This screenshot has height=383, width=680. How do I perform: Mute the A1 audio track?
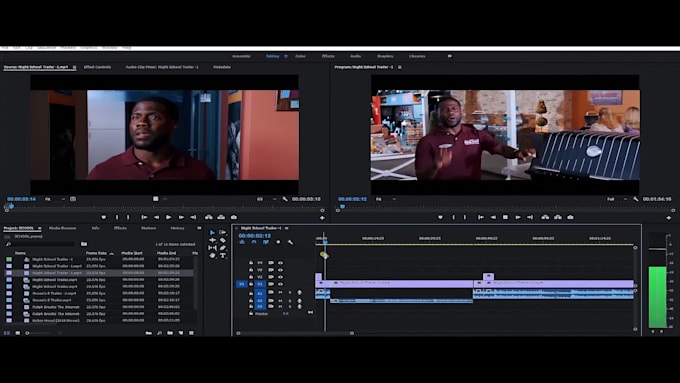(280, 293)
